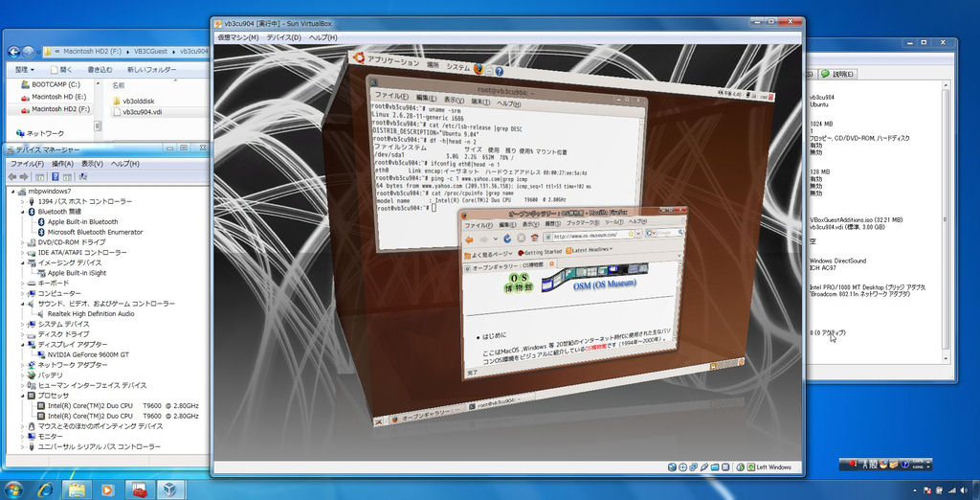Open Windows Media Player taskbar icon
The height and width of the screenshot is (500, 980).
(x=107, y=489)
